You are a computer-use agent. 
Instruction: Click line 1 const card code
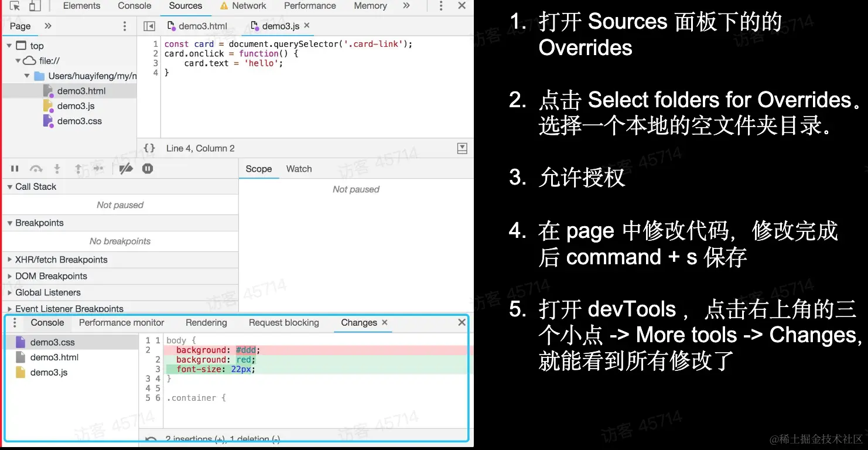point(288,44)
